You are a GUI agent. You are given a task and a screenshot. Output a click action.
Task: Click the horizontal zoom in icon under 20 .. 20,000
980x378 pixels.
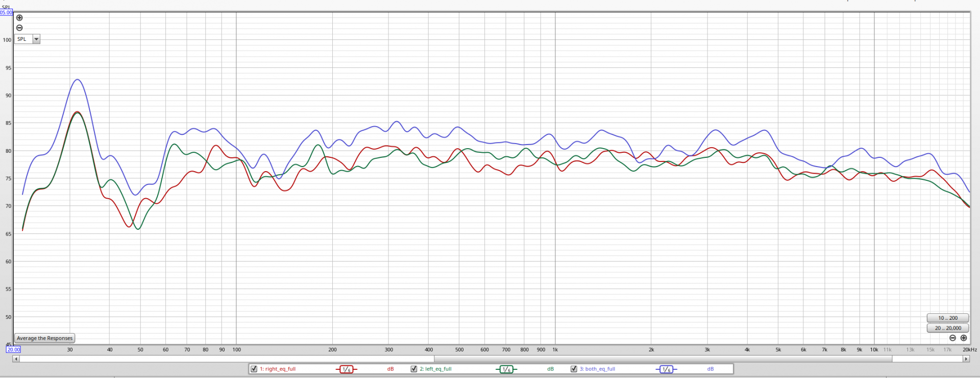[x=964, y=338]
